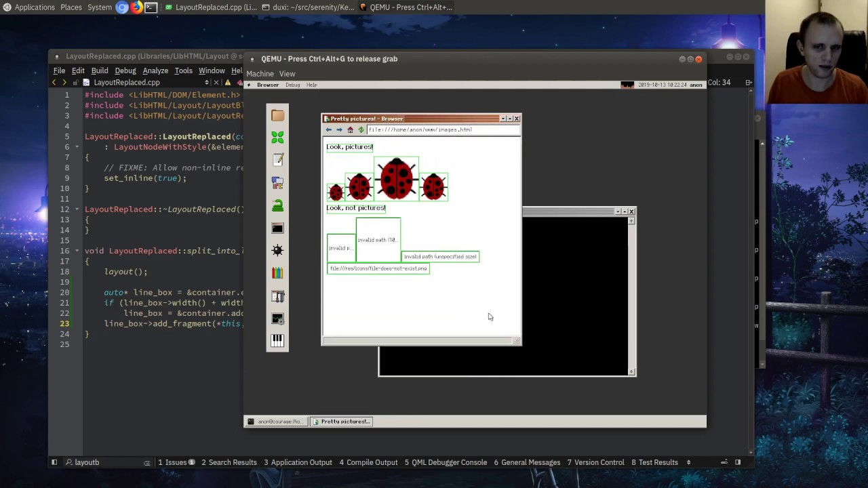Screen dimensions: 868x488
Task: Collapse code fold at line 12
Action: pyautogui.click(x=77, y=209)
